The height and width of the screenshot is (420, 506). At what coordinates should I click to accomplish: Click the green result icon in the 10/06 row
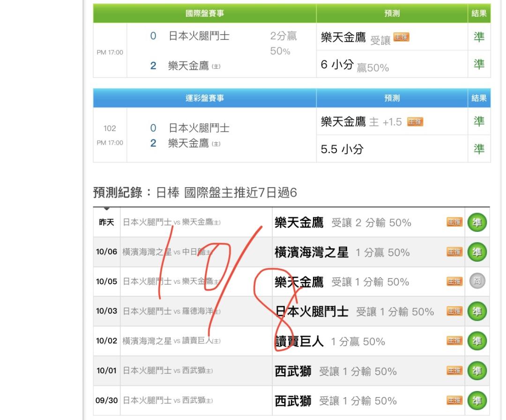pos(477,252)
